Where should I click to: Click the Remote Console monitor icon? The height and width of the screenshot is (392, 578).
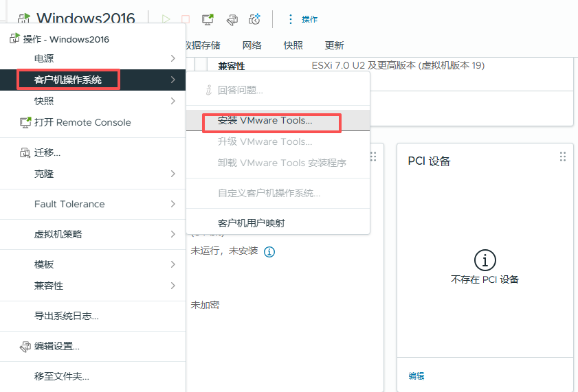click(25, 123)
